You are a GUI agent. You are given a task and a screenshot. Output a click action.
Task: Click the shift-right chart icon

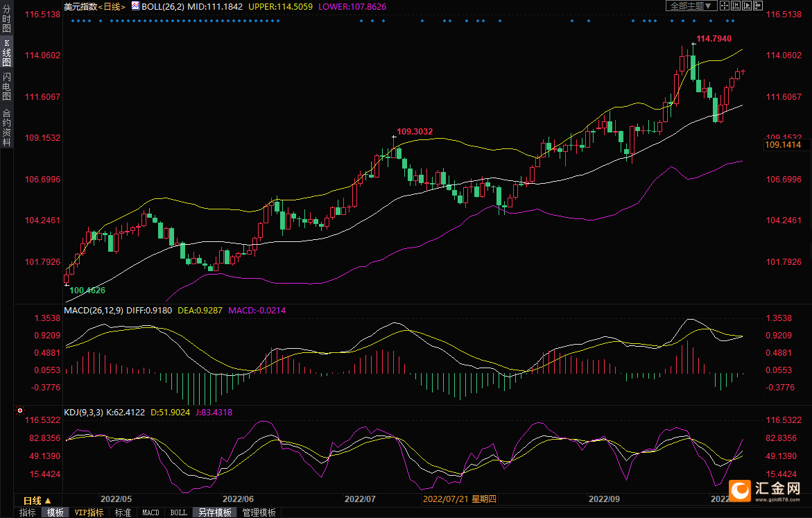click(757, 6)
